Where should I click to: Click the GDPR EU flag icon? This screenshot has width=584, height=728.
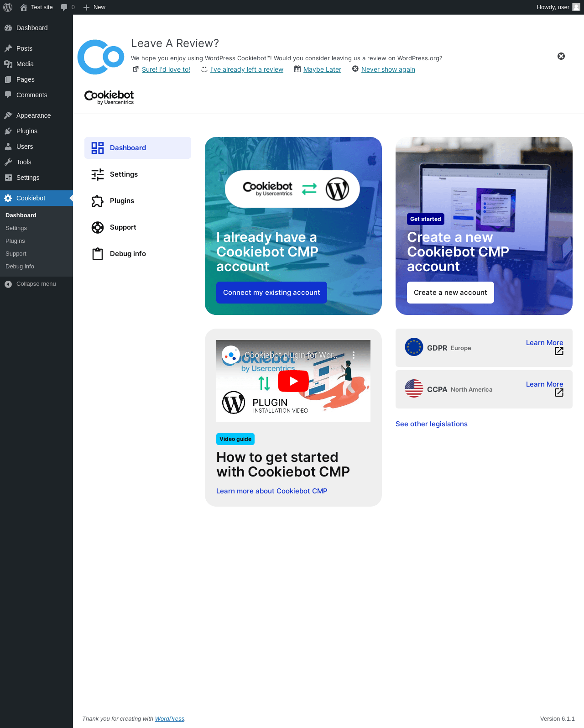[414, 347]
